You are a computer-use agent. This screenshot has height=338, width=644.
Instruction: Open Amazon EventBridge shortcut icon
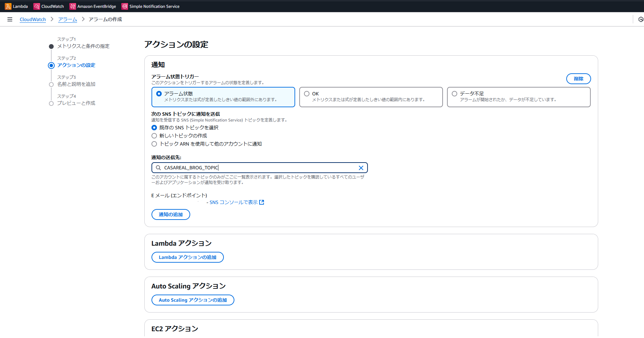pyautogui.click(x=72, y=6)
